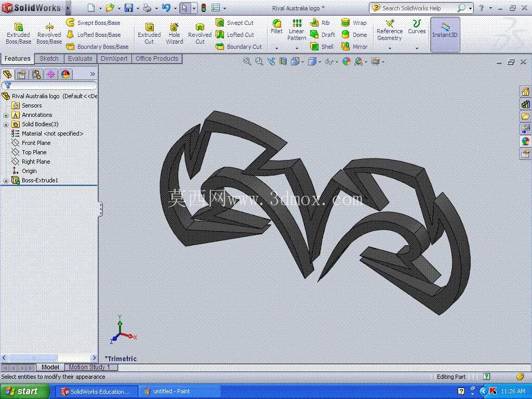The width and height of the screenshot is (532, 399).
Task: Expand the Annotations tree node
Action: (x=6, y=115)
